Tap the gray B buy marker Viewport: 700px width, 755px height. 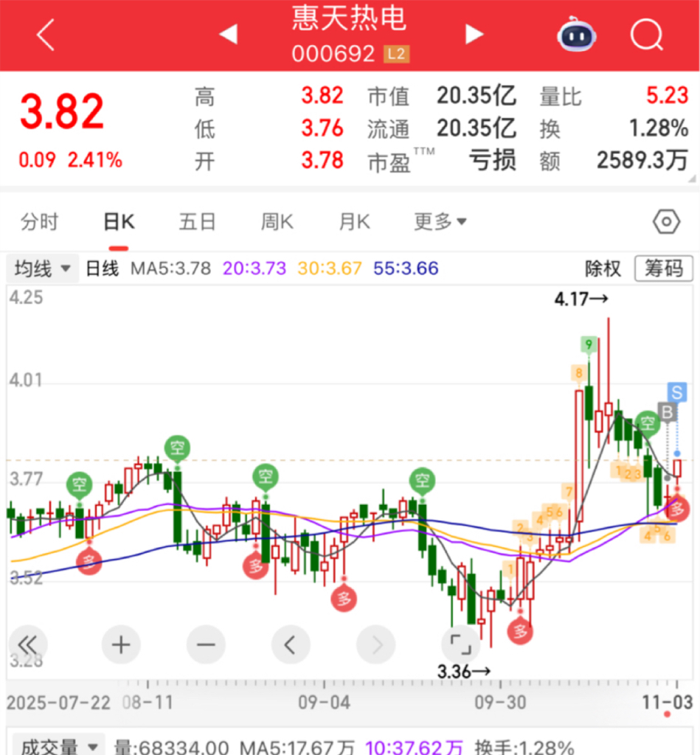pyautogui.click(x=668, y=412)
